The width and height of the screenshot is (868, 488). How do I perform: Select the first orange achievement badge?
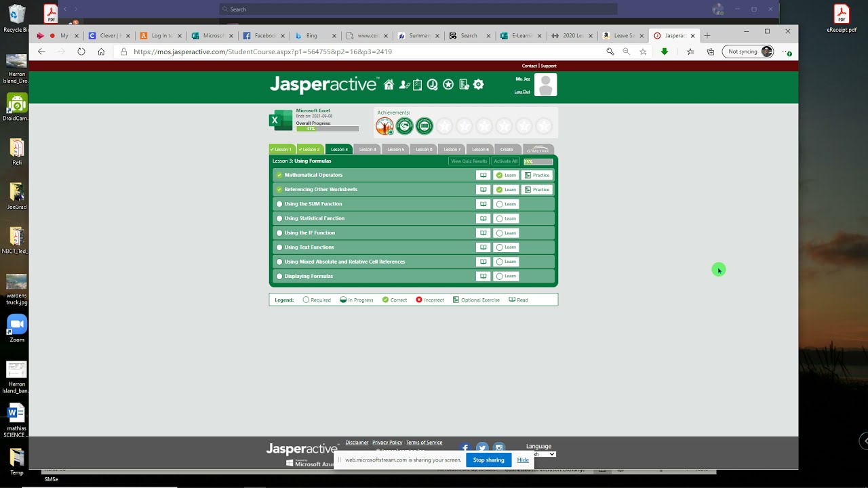point(384,126)
